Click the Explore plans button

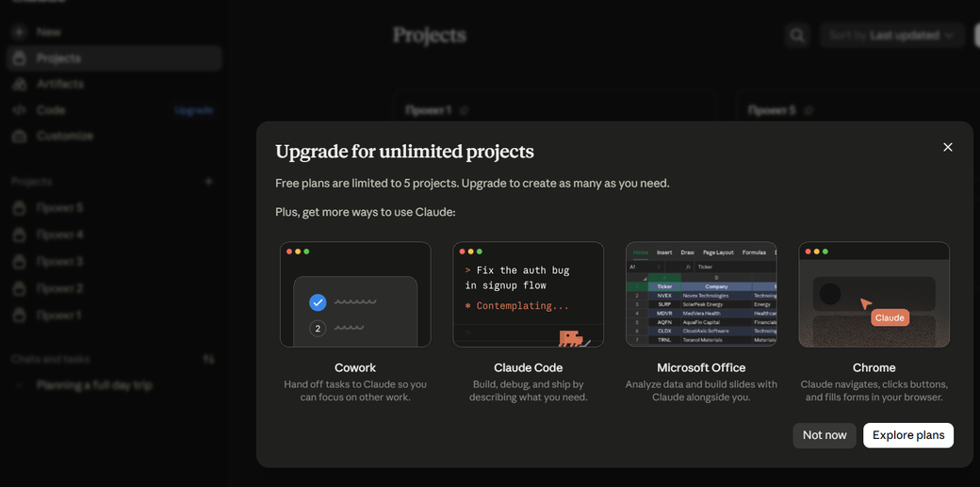908,435
